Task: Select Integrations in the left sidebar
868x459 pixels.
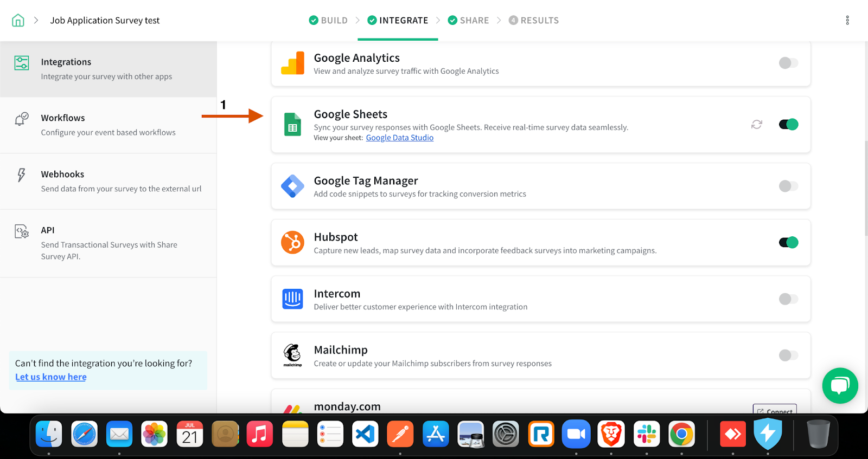Action: (108, 69)
